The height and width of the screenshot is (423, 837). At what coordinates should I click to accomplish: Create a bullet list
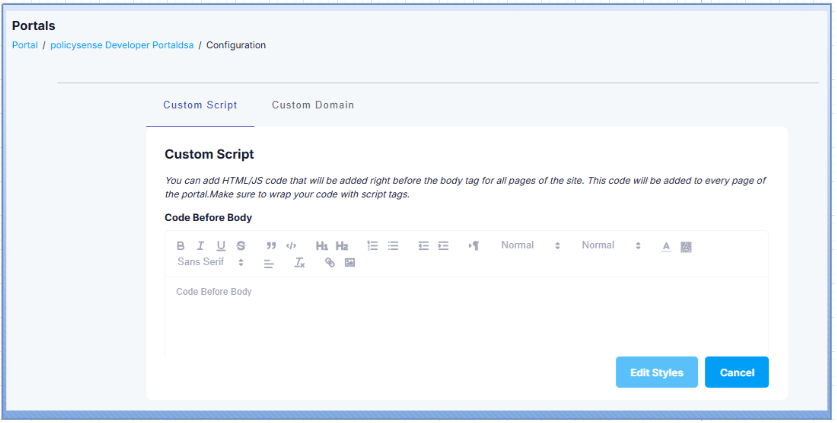(393, 246)
